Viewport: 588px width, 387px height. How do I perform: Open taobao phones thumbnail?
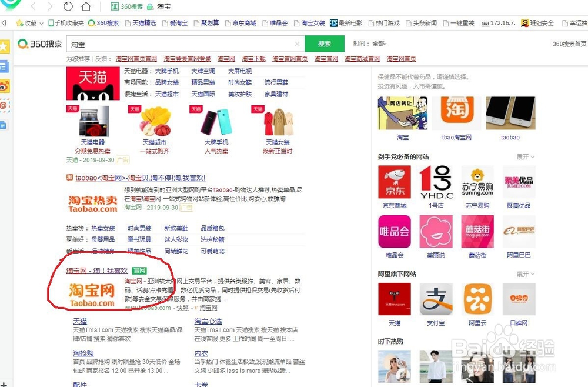tap(510, 113)
